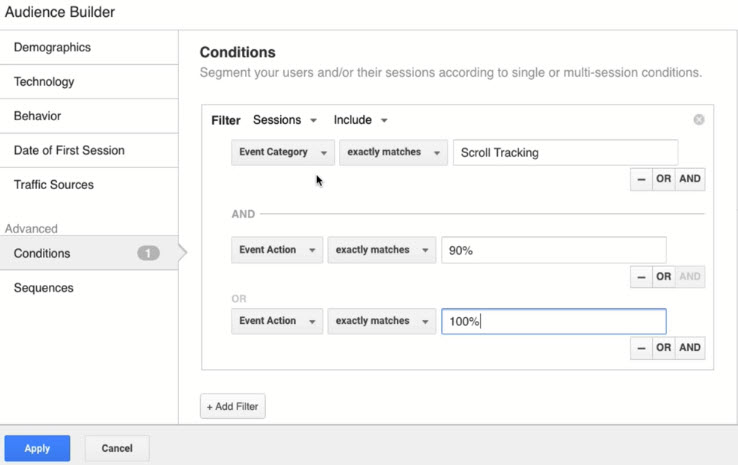The height and width of the screenshot is (465, 738).
Task: Select Sequences under Advanced
Action: pyautogui.click(x=89, y=288)
